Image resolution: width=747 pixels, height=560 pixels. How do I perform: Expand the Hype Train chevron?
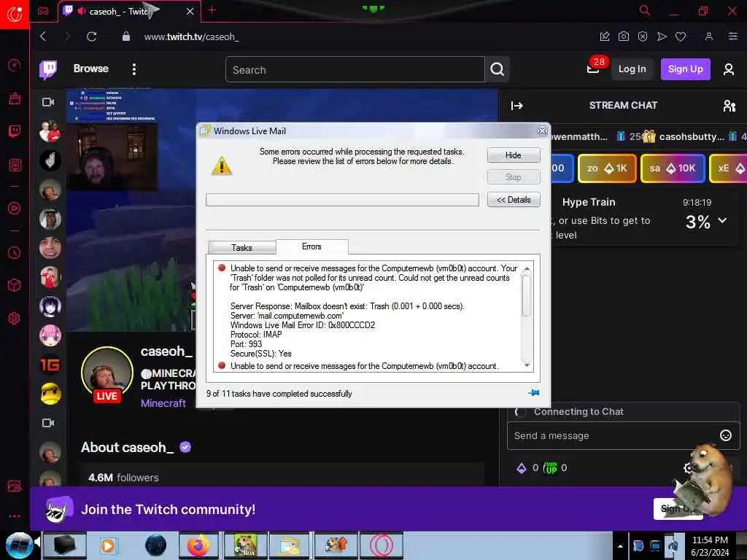(x=722, y=220)
